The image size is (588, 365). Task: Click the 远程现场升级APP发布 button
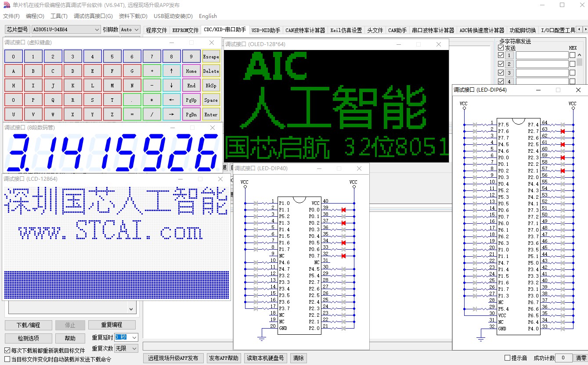pyautogui.click(x=173, y=358)
